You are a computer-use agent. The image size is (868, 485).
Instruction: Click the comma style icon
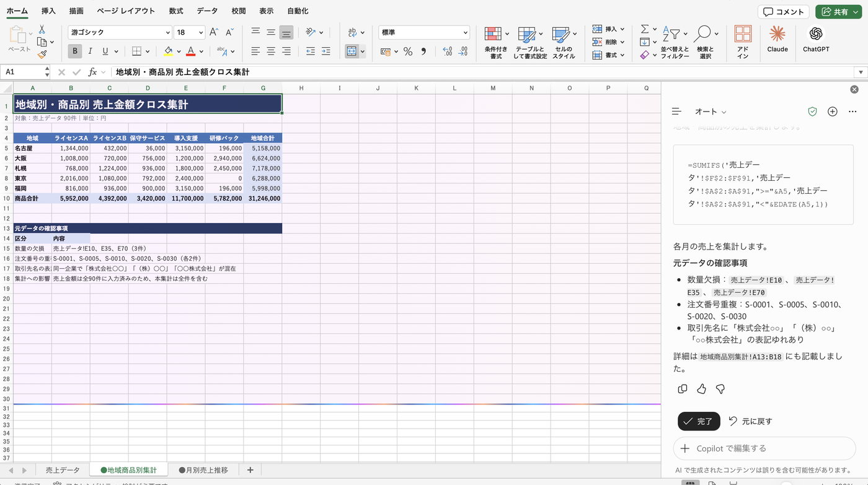[x=423, y=51]
